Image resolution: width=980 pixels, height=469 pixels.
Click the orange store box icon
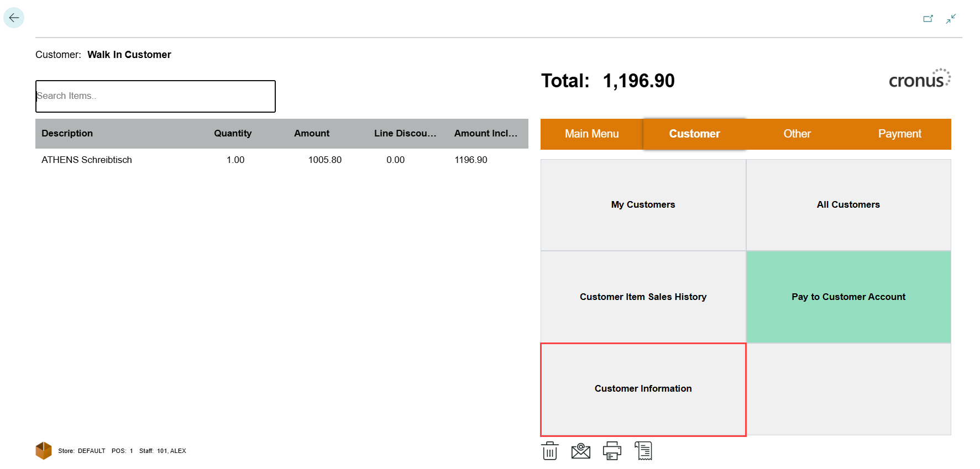(44, 451)
